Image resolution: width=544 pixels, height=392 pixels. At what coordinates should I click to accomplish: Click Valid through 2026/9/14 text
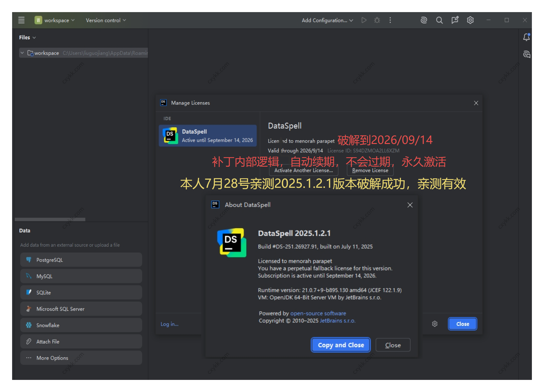[295, 151]
